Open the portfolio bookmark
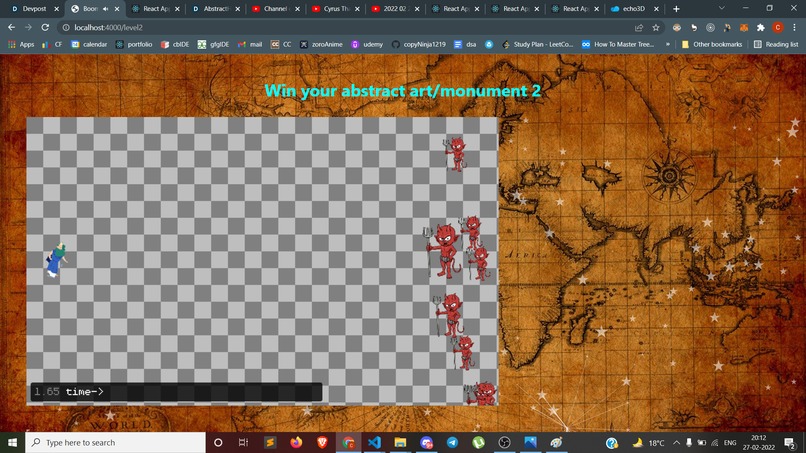This screenshot has height=453, width=806. (x=134, y=44)
